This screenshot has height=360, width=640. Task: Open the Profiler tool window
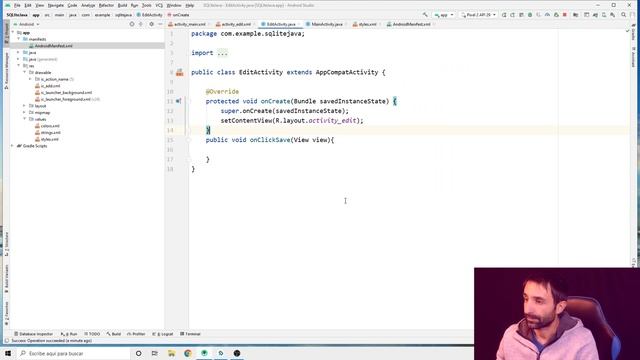coord(136,334)
